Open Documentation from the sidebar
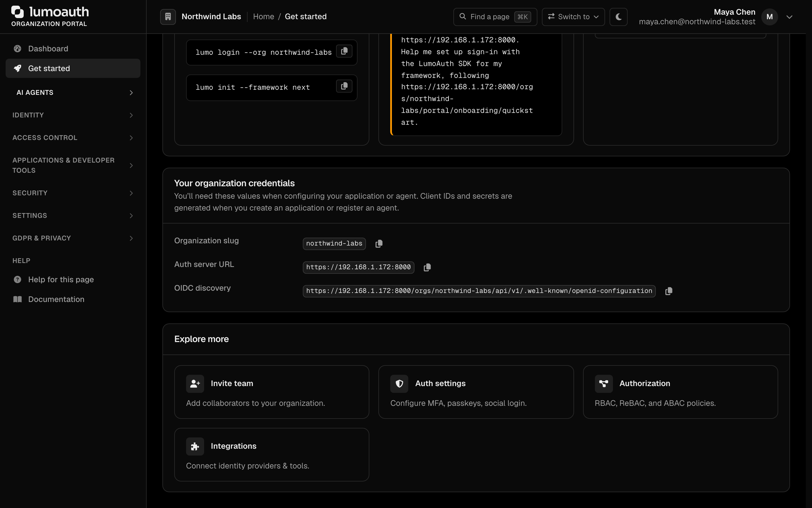Screen dimensions: 812x508 click(73, 299)
